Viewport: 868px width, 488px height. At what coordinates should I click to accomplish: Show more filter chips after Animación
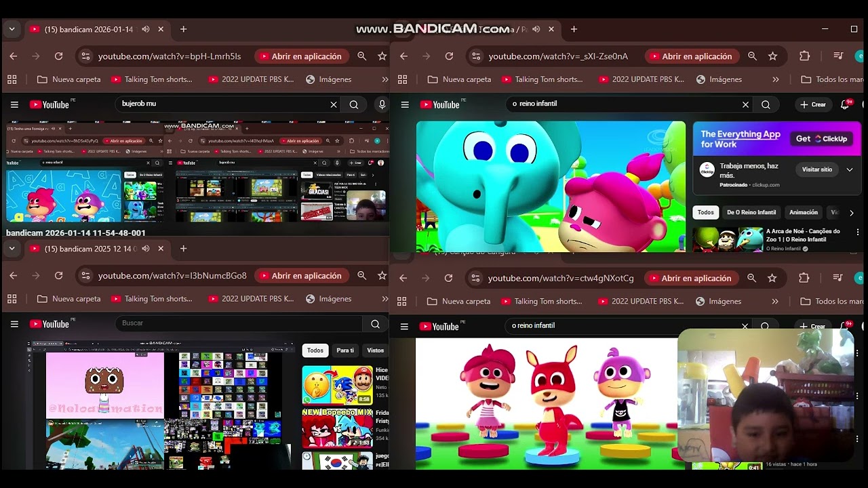tap(851, 213)
